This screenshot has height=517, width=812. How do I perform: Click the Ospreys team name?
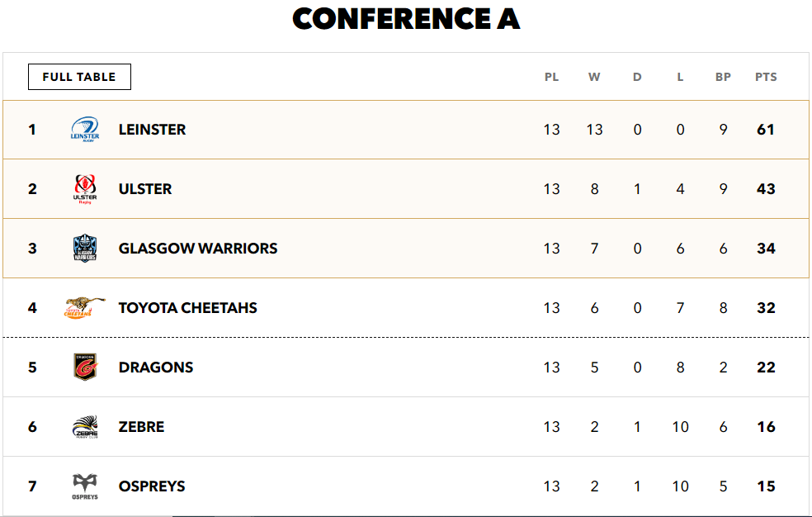[x=152, y=486]
